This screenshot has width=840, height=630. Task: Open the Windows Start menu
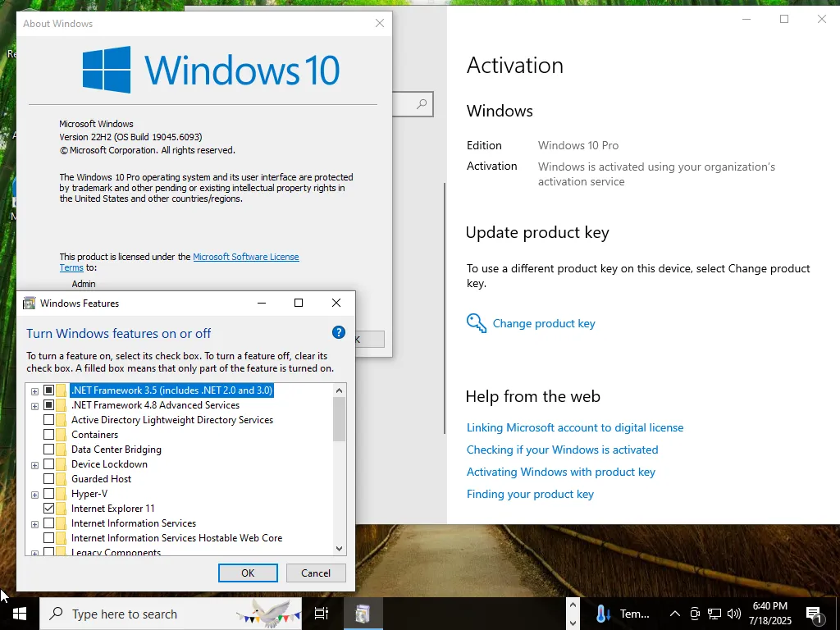point(20,614)
